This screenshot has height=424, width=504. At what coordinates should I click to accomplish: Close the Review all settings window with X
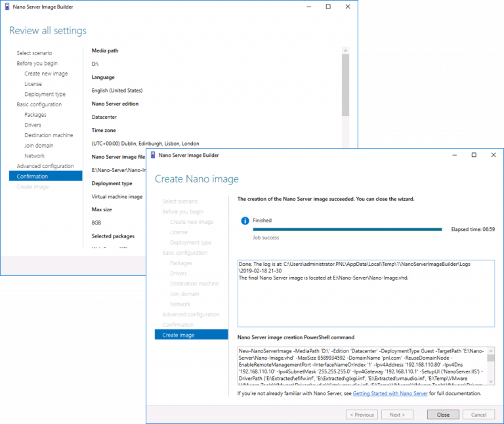pos(348,7)
